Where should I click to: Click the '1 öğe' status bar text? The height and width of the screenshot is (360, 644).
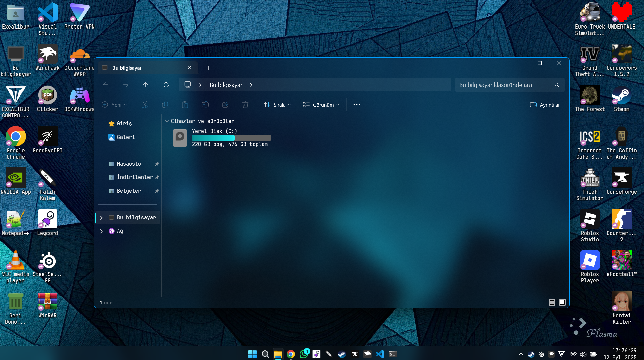106,302
